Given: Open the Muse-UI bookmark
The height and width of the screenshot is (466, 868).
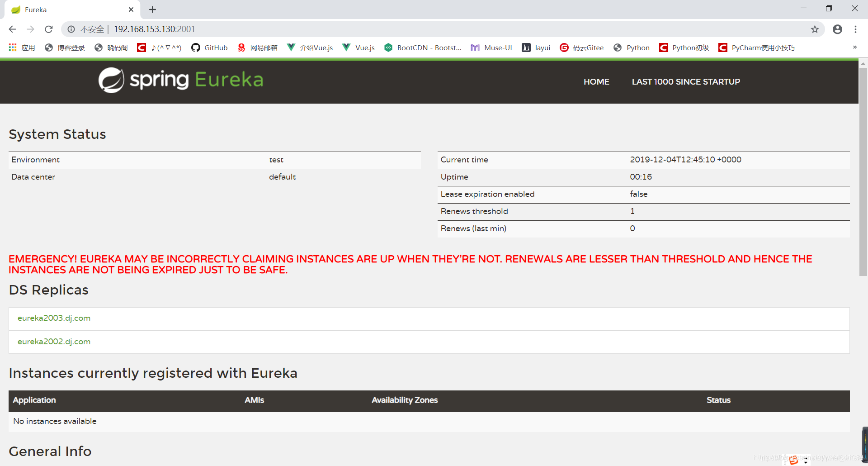Looking at the screenshot, I should click(491, 48).
